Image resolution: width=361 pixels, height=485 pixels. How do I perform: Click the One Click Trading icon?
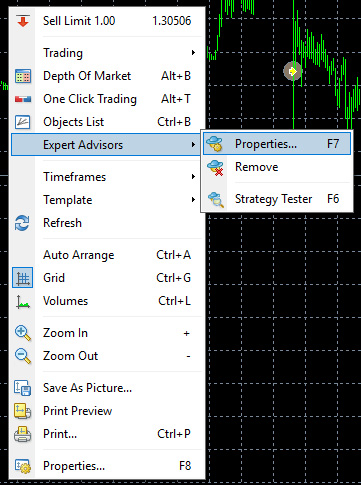23,99
